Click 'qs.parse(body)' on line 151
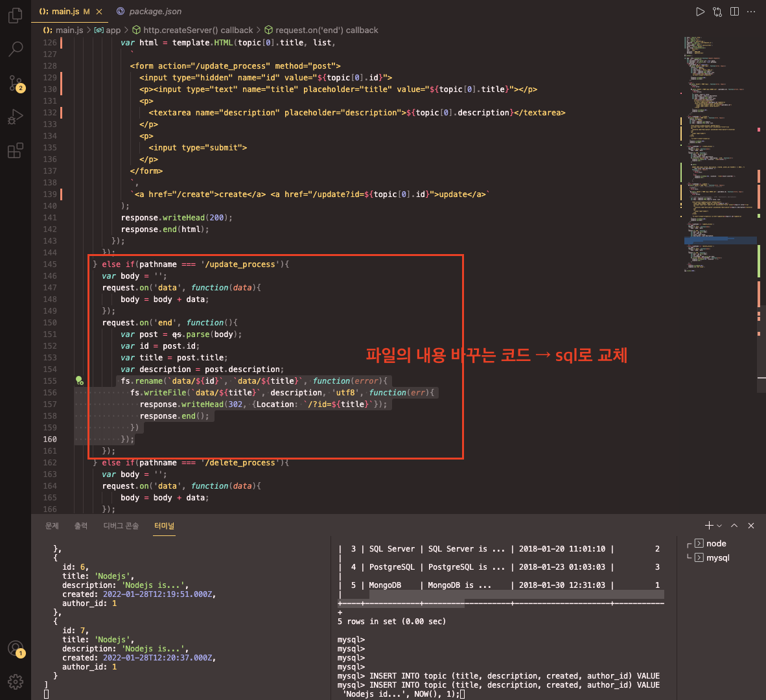766x700 pixels. pyautogui.click(x=205, y=334)
